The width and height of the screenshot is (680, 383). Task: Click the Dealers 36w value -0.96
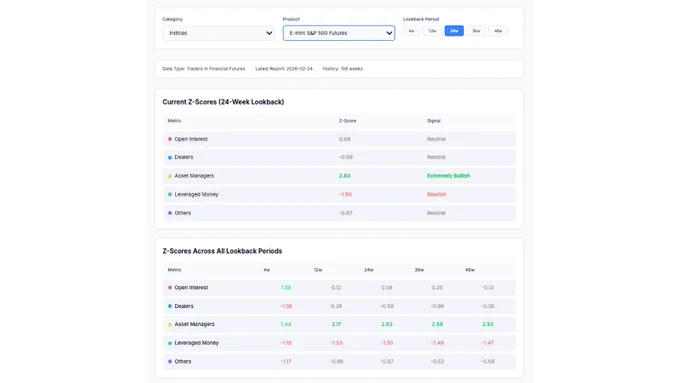tap(437, 306)
